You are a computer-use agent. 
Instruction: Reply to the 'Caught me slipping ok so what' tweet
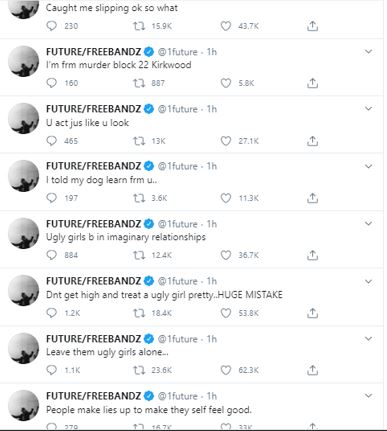(x=51, y=26)
